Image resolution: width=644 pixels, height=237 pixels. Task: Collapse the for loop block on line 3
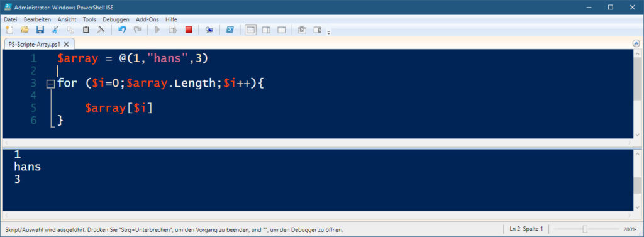pyautogui.click(x=50, y=84)
